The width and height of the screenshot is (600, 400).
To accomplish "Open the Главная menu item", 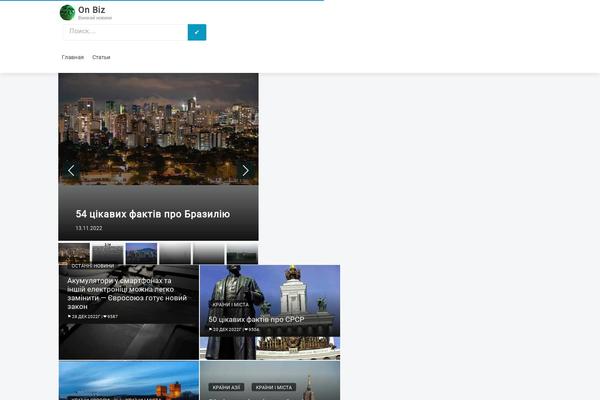I will click(73, 57).
